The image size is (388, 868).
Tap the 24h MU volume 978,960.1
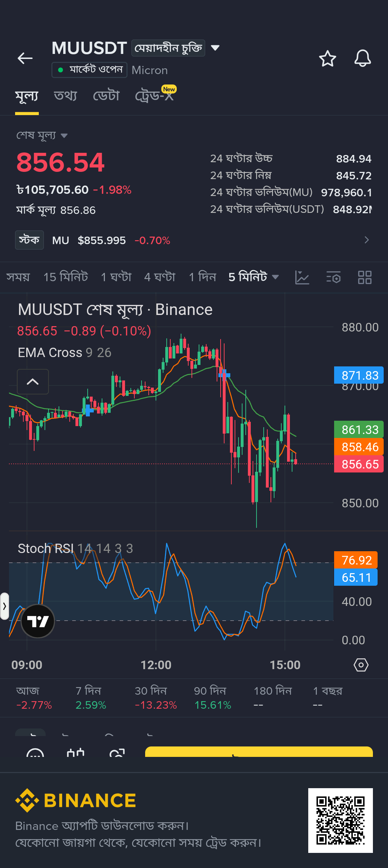point(346,192)
